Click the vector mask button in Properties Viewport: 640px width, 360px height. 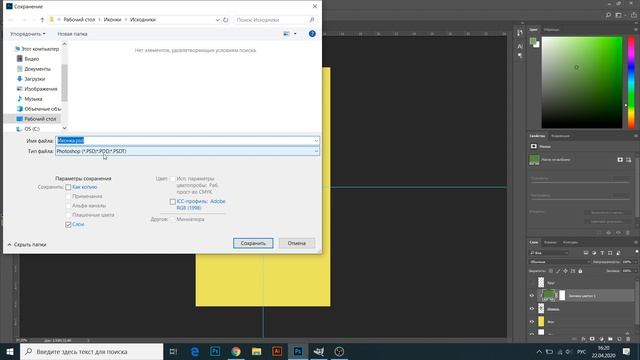[628, 160]
